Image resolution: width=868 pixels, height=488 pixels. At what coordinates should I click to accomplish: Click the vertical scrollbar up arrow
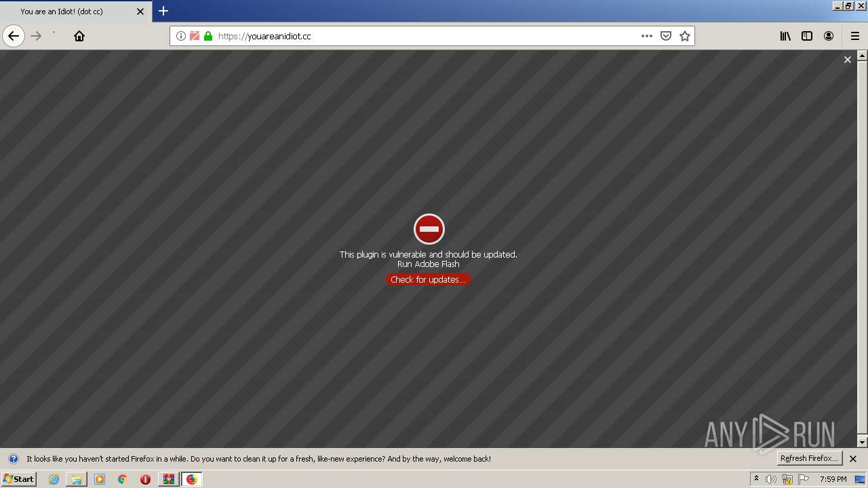(863, 56)
